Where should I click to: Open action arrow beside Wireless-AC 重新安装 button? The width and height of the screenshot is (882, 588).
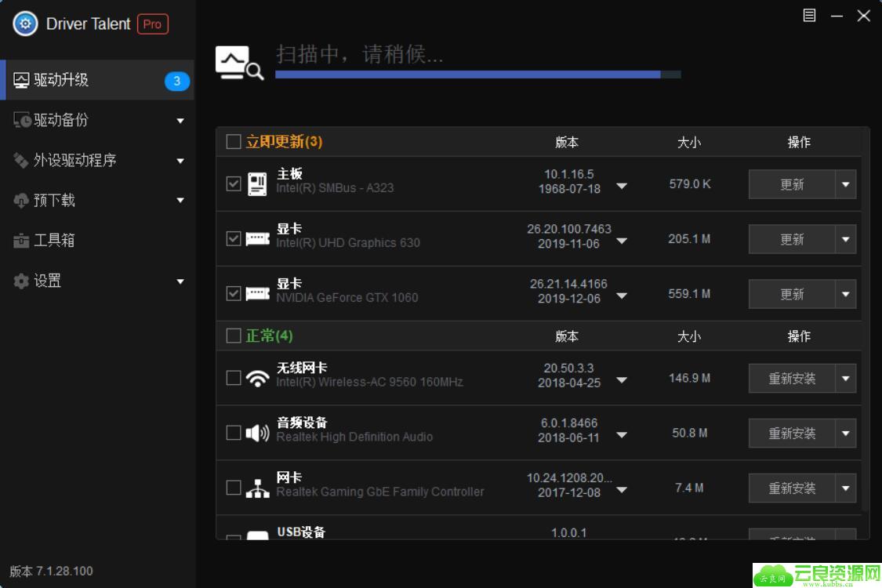tap(845, 378)
